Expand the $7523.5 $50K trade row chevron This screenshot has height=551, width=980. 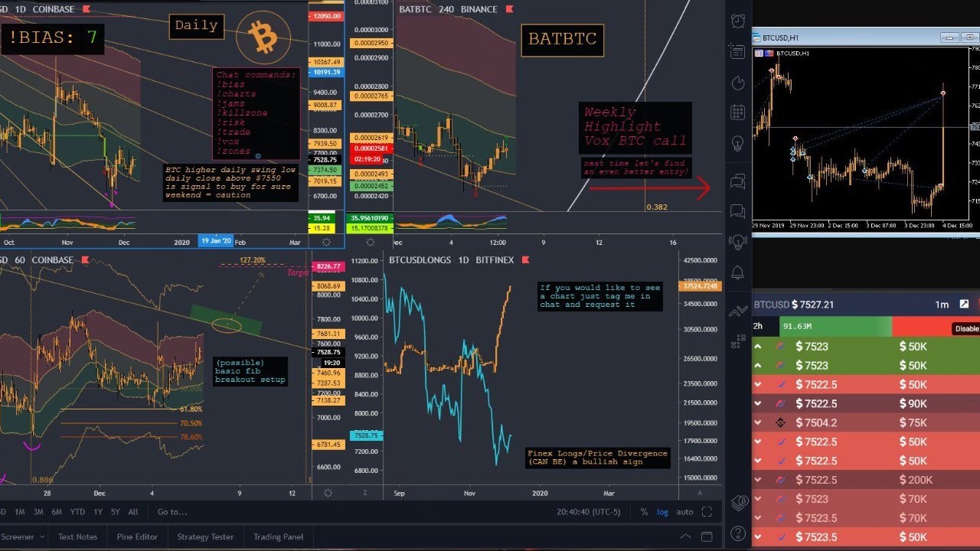(758, 537)
